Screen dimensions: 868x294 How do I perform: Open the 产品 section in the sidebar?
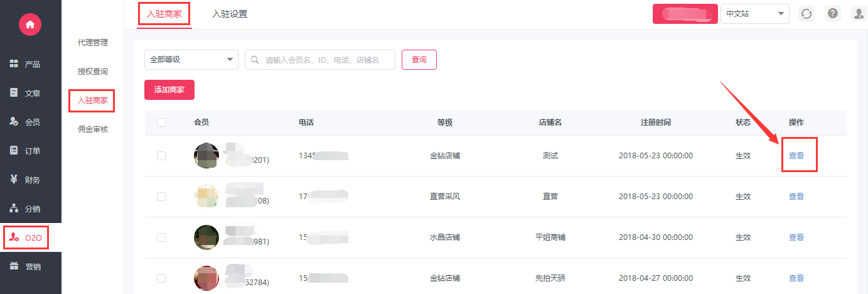(x=25, y=64)
